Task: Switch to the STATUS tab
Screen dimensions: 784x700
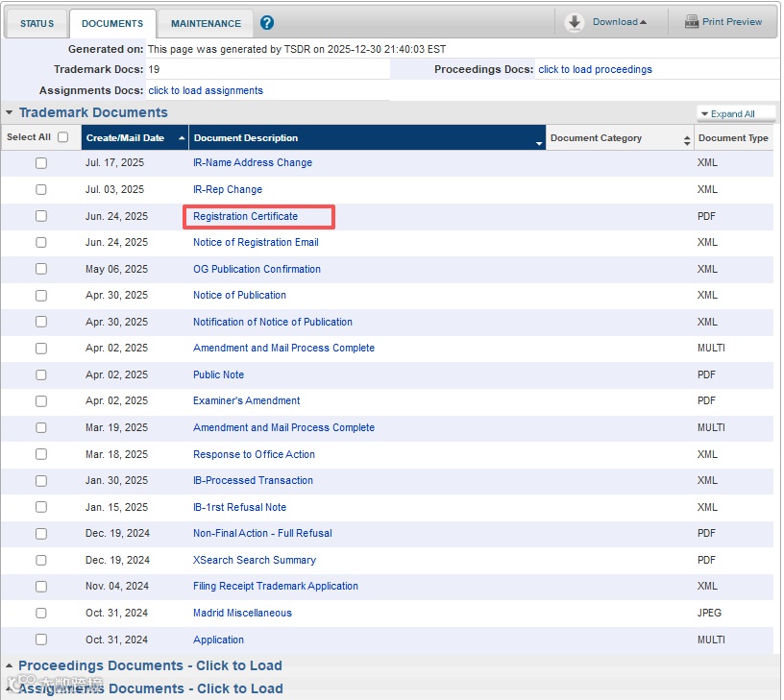Action: click(37, 23)
